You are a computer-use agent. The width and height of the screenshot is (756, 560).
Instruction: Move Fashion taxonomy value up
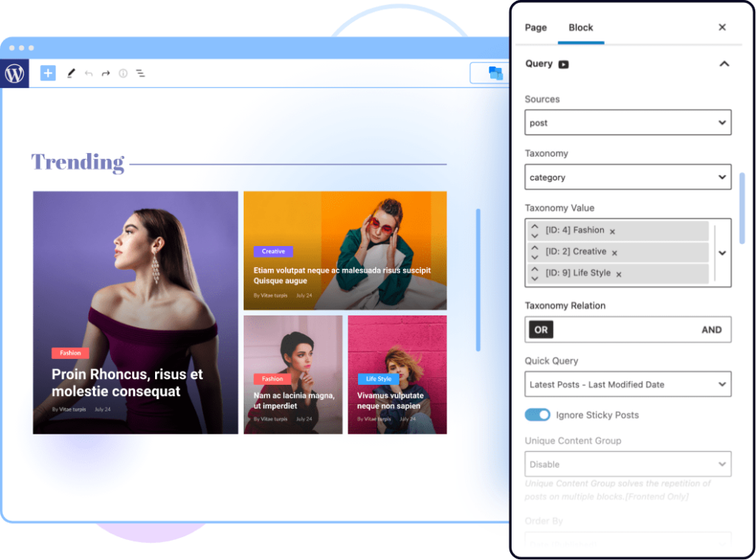(x=535, y=226)
